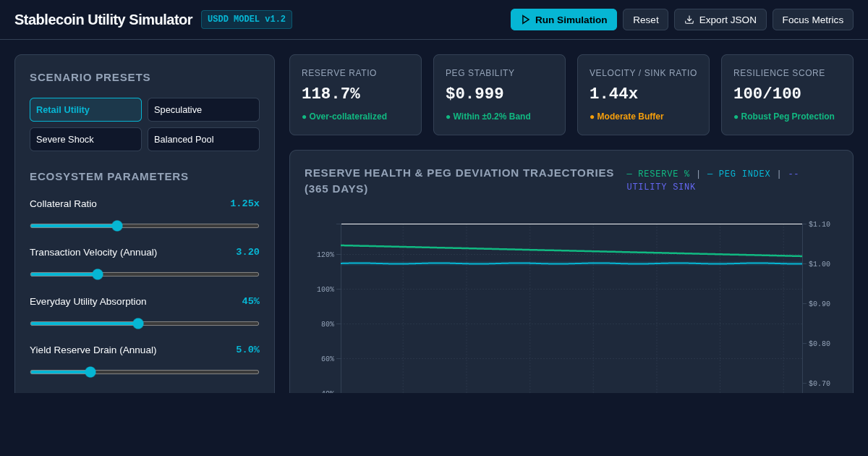The width and height of the screenshot is (868, 456).
Task: Click the 120% axis label
Action: (325, 255)
